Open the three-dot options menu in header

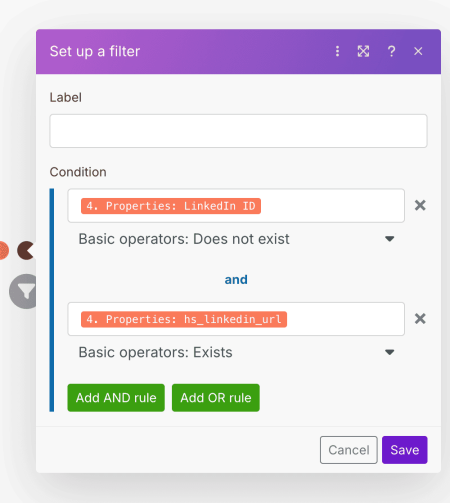(x=337, y=51)
